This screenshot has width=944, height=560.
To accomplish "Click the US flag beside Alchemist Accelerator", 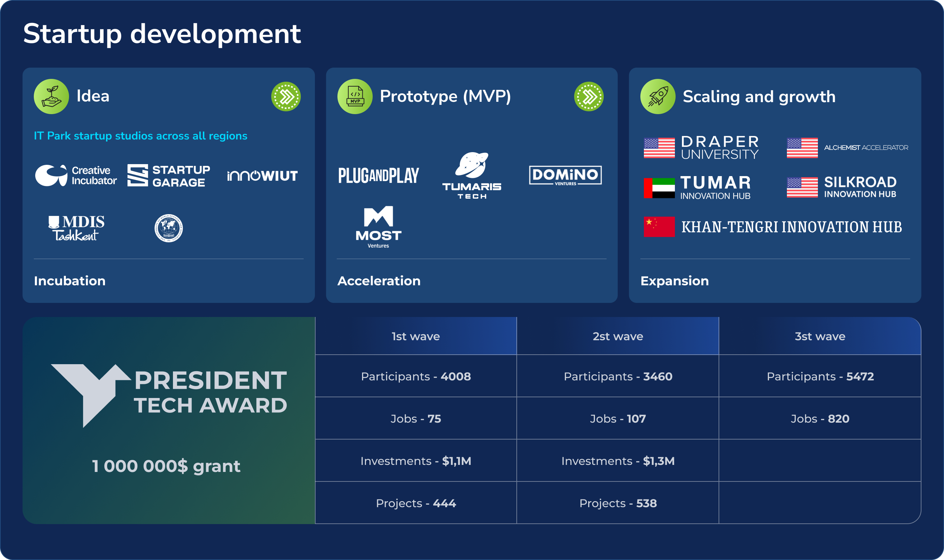I will [x=802, y=148].
